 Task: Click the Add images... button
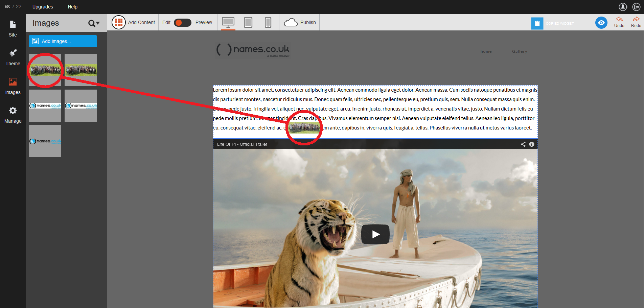pyautogui.click(x=63, y=41)
